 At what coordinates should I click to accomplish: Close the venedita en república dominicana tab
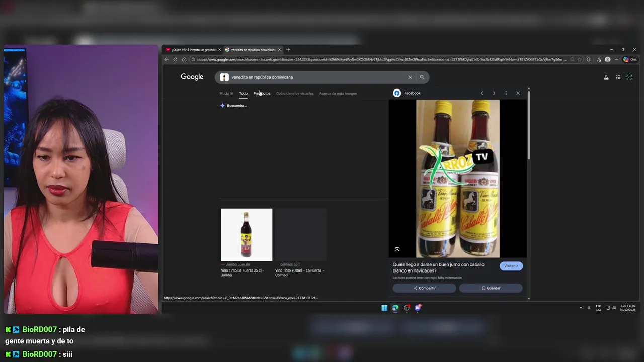coord(279,50)
